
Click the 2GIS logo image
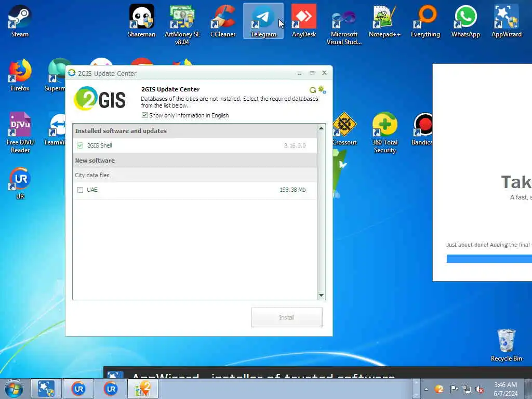[99, 99]
